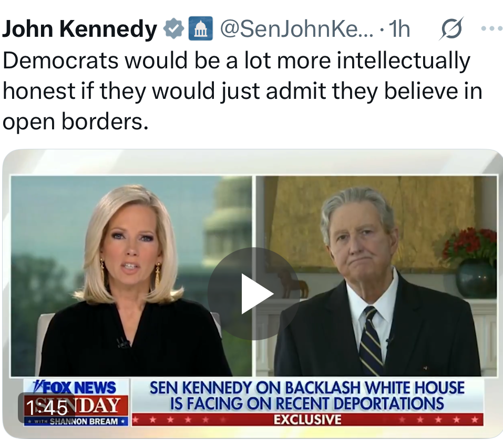Open the post via the 1h timestamp
This screenshot has height=448, width=503.
pos(399,29)
